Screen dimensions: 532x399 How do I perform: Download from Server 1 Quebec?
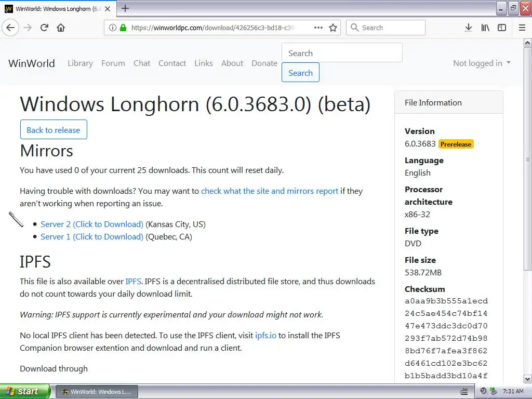(91, 237)
